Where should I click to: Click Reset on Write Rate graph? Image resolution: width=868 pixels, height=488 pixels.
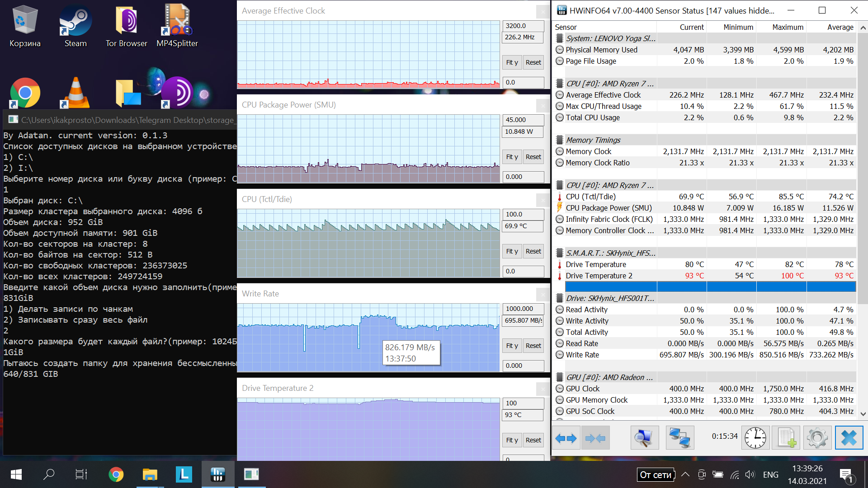533,346
